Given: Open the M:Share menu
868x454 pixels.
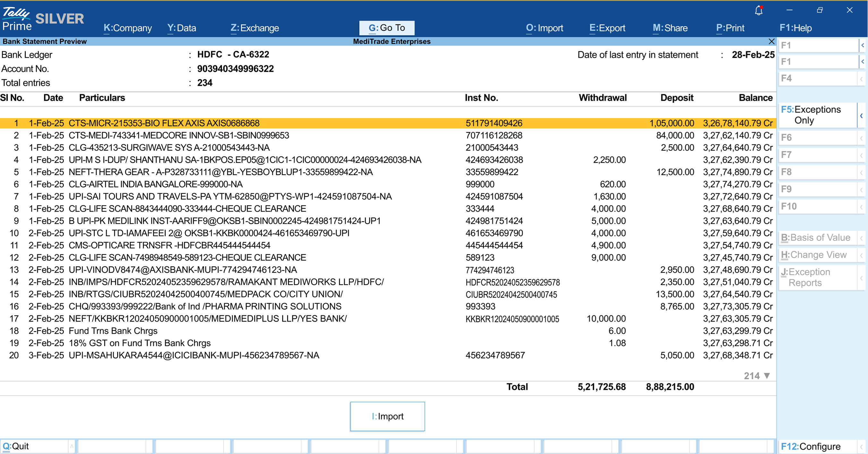Looking at the screenshot, I should pos(670,28).
